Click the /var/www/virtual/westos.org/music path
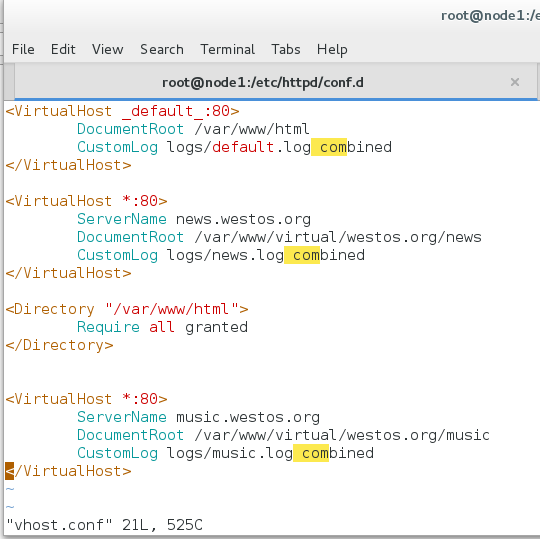This screenshot has height=539, width=540. (342, 435)
